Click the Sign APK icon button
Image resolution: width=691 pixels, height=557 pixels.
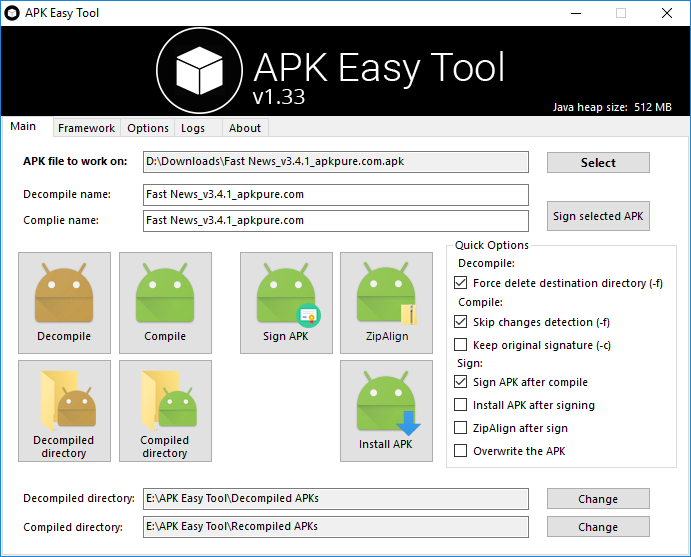[x=286, y=303]
